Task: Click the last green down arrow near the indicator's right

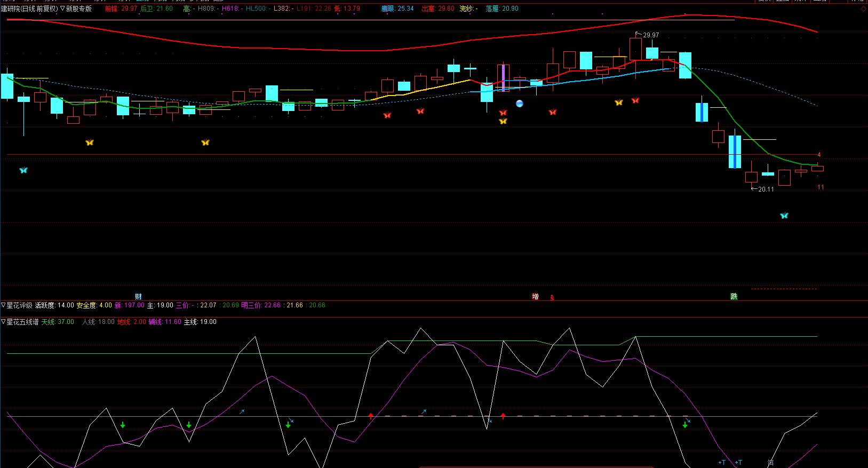Action: 685,425
